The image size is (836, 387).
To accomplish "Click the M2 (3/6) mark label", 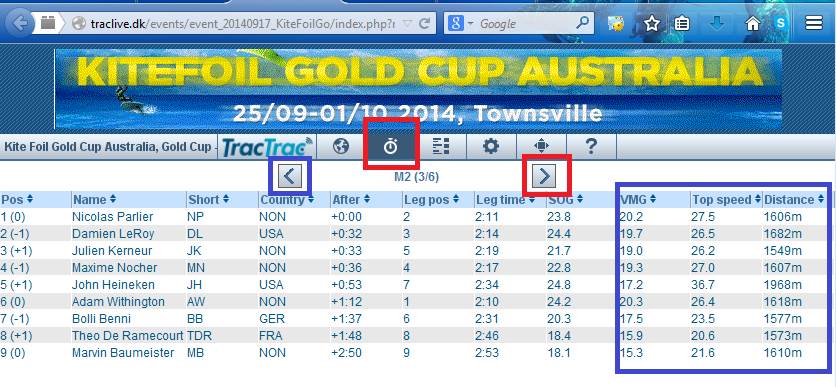I will (416, 176).
